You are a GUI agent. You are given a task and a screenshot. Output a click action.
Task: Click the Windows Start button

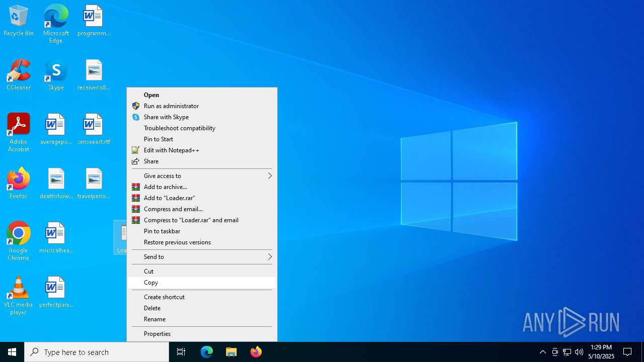(12, 352)
